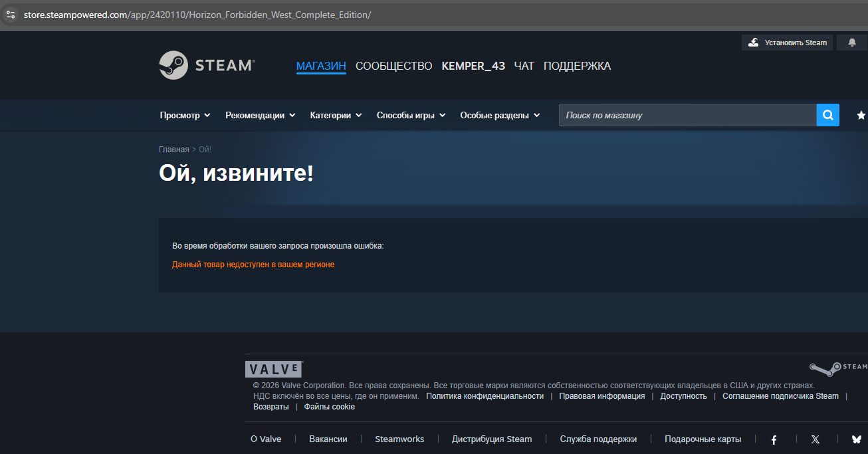
Task: Click Установить Steam button
Action: pos(787,43)
